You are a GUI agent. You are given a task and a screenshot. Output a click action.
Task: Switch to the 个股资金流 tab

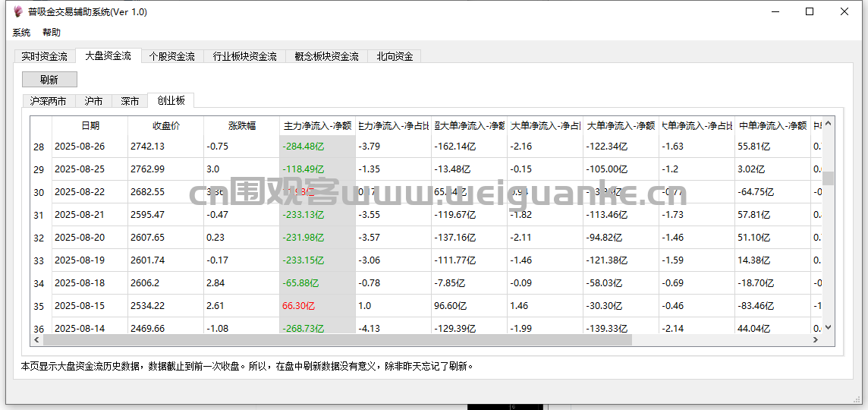pos(171,56)
